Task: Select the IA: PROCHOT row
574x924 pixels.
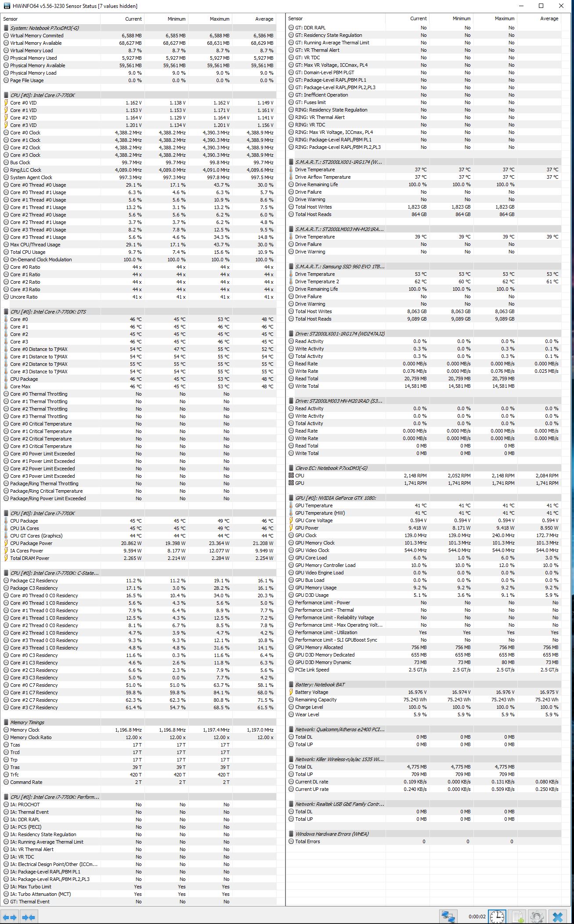Action: pyautogui.click(x=139, y=805)
